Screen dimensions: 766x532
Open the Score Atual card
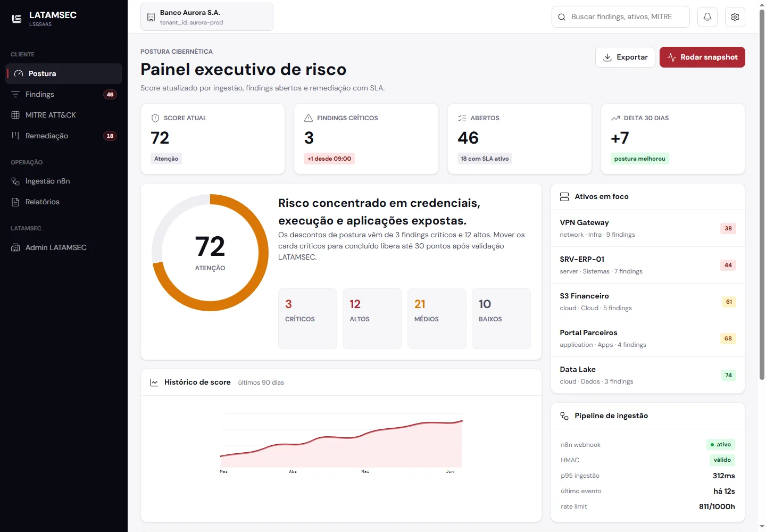coord(213,139)
